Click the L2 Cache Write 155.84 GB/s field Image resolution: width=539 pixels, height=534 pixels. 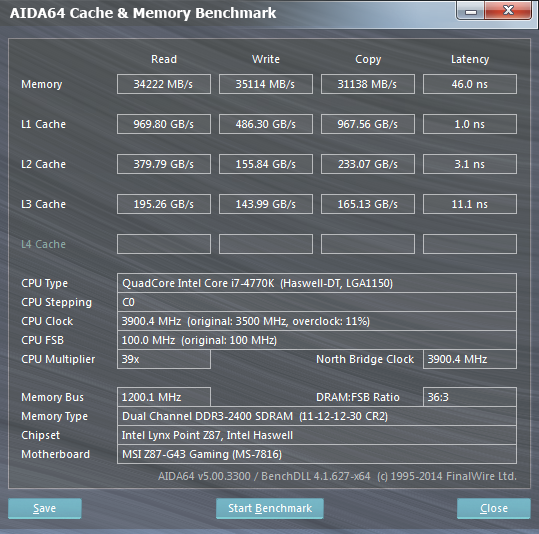pos(266,164)
